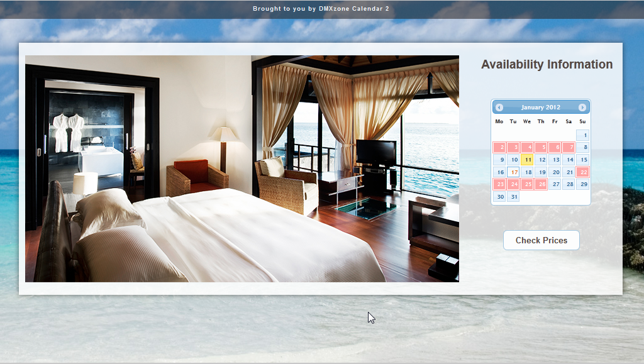
Task: Choose January 31 in calendar
Action: click(x=513, y=197)
